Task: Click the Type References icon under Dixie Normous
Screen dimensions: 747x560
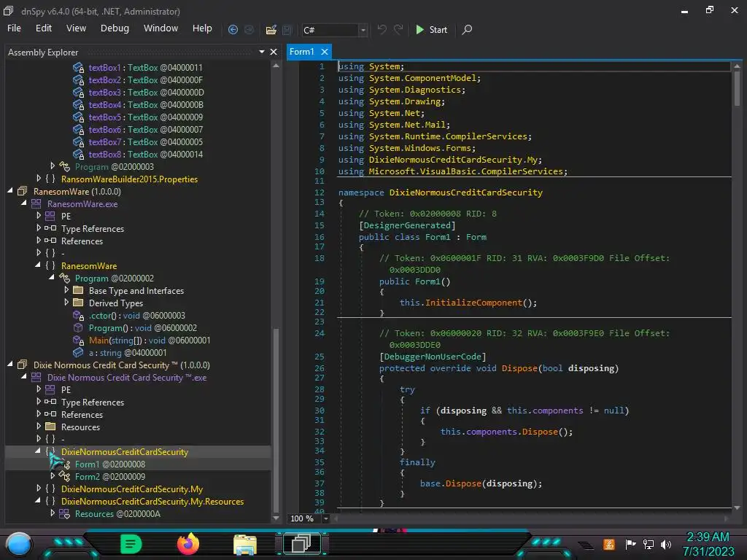Action: tap(50, 402)
